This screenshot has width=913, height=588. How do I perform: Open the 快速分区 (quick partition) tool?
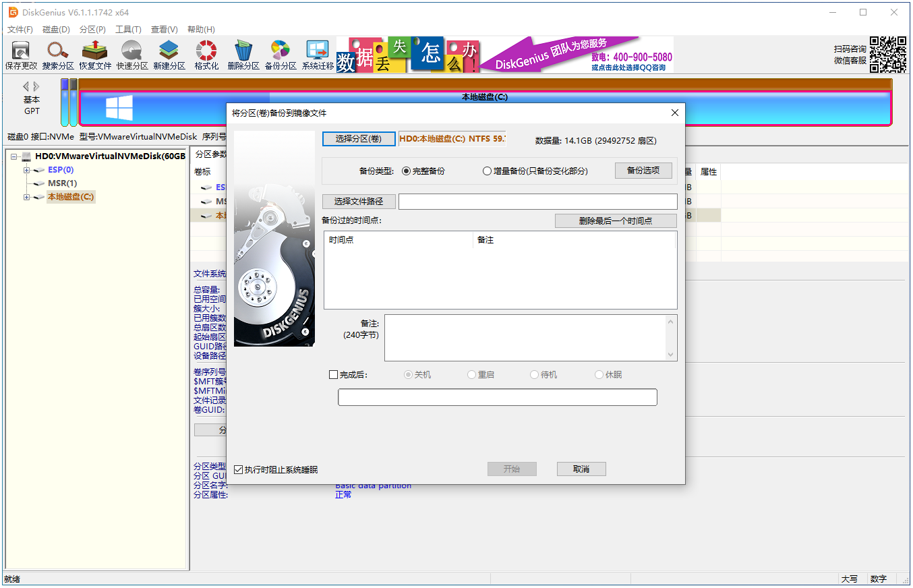[131, 54]
